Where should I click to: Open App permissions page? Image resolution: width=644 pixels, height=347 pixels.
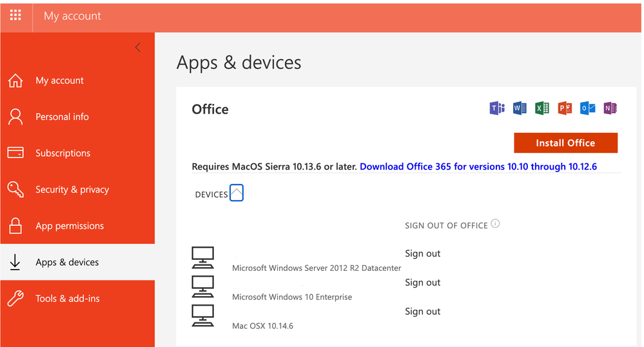tap(69, 226)
